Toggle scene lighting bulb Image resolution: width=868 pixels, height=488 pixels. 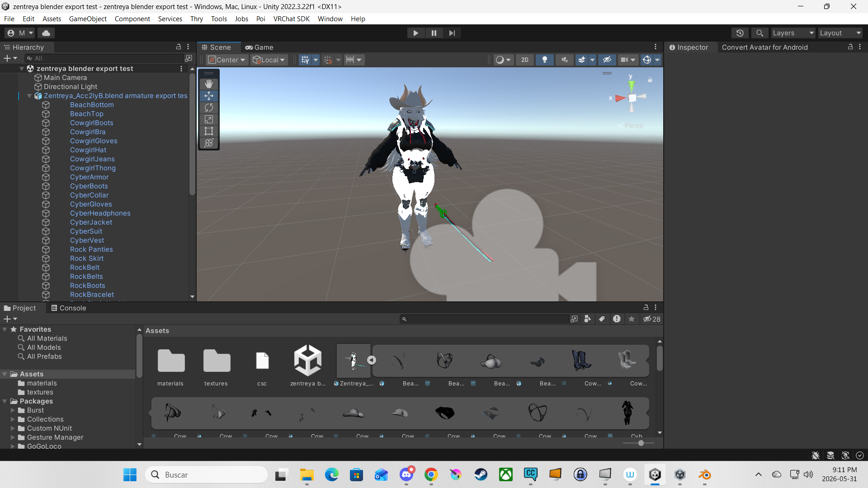[545, 60]
